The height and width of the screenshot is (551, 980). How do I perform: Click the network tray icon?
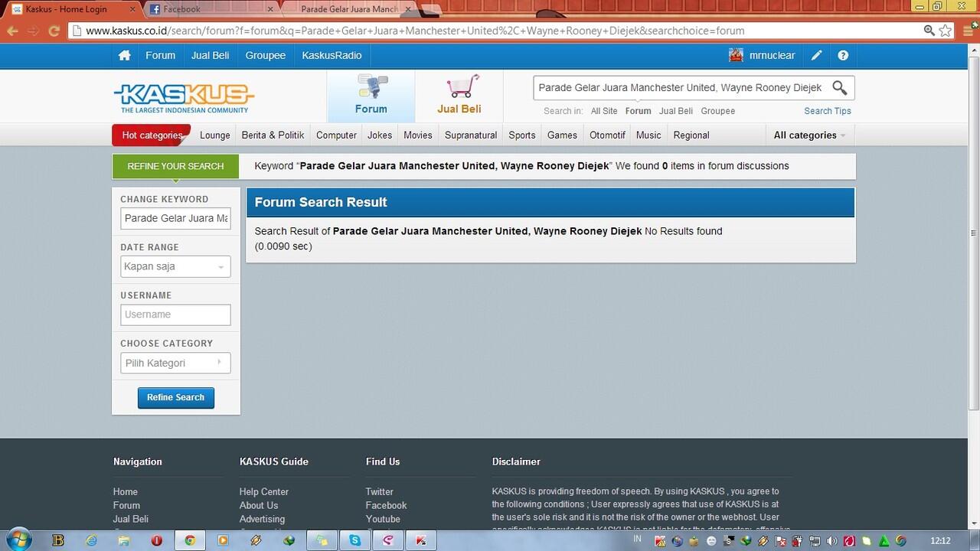(815, 541)
